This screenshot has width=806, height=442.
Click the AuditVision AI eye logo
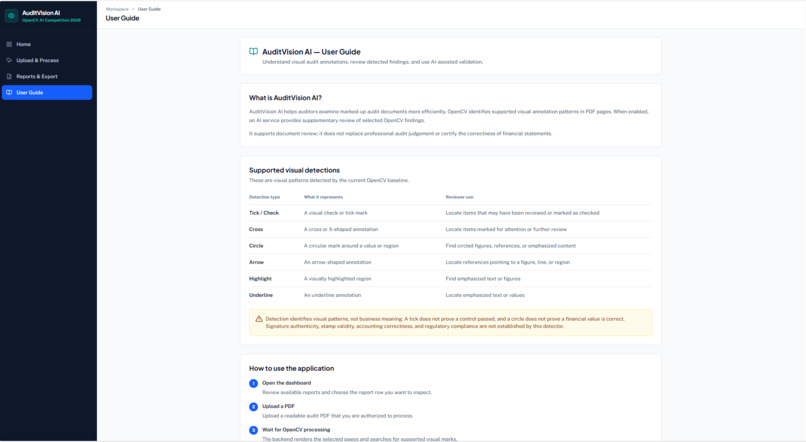click(11, 16)
